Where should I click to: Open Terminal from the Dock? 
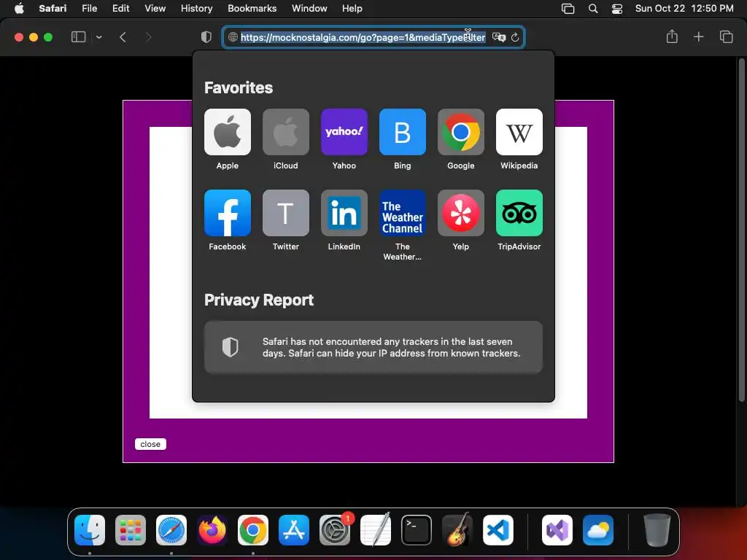click(x=417, y=530)
